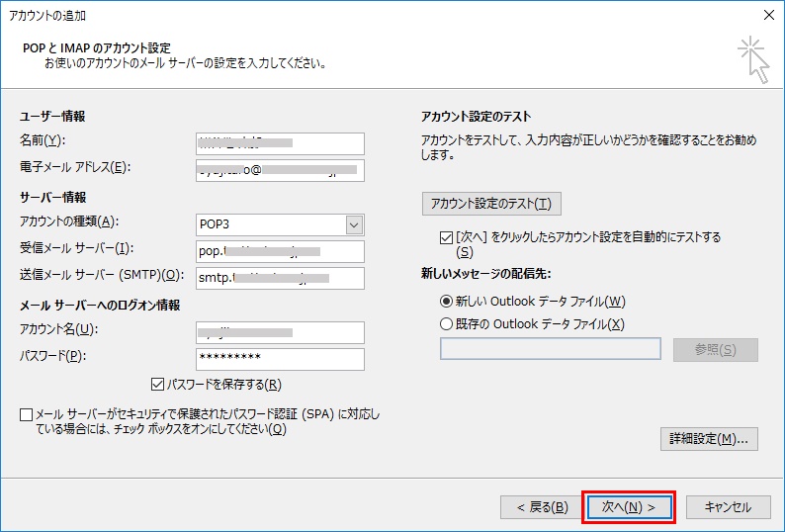
Task: Click the アカウント名 input field
Action: point(280,332)
